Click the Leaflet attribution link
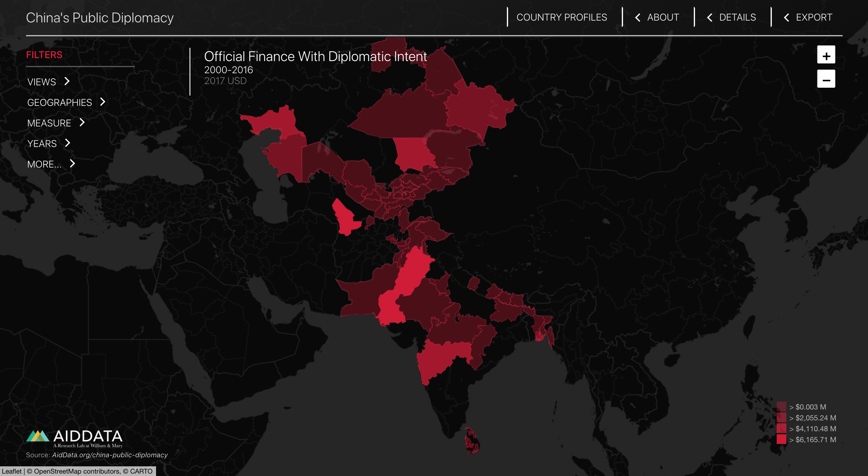Viewport: 868px width, 476px height. tap(11, 471)
